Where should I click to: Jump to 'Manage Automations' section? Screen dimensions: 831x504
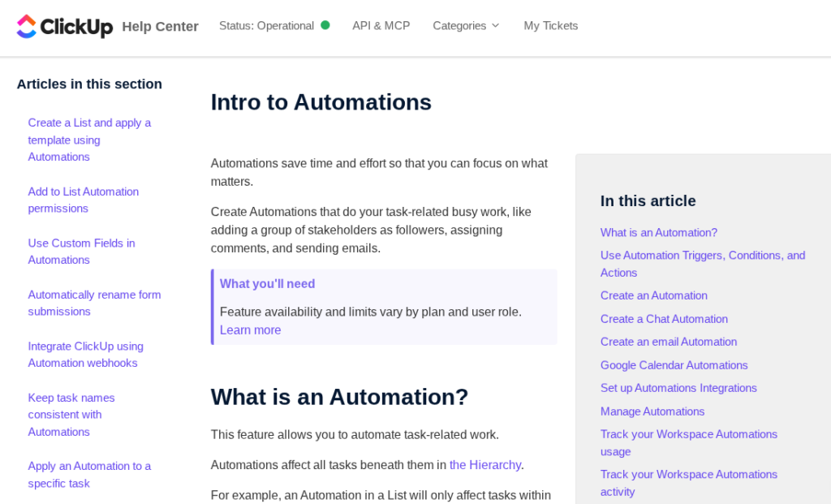[x=652, y=411]
